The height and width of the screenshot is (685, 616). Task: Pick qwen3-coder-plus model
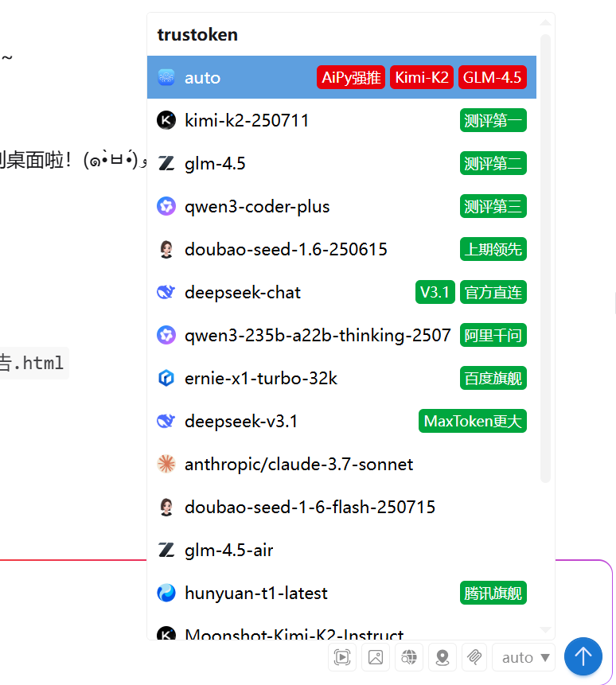coord(341,206)
